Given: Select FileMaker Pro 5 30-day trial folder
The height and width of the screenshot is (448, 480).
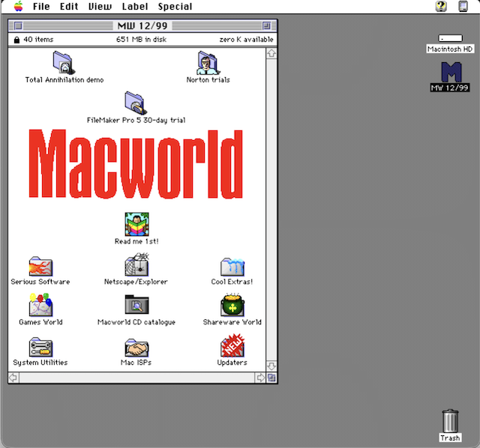Looking at the screenshot, I should (136, 103).
